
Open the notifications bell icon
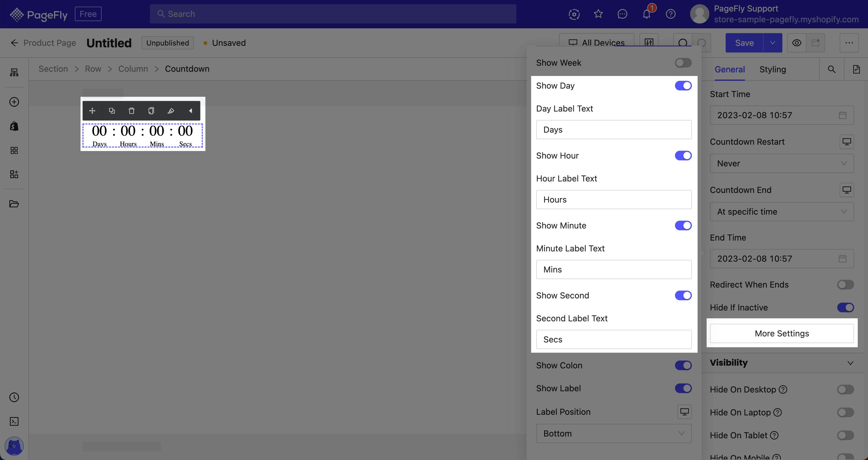(646, 14)
